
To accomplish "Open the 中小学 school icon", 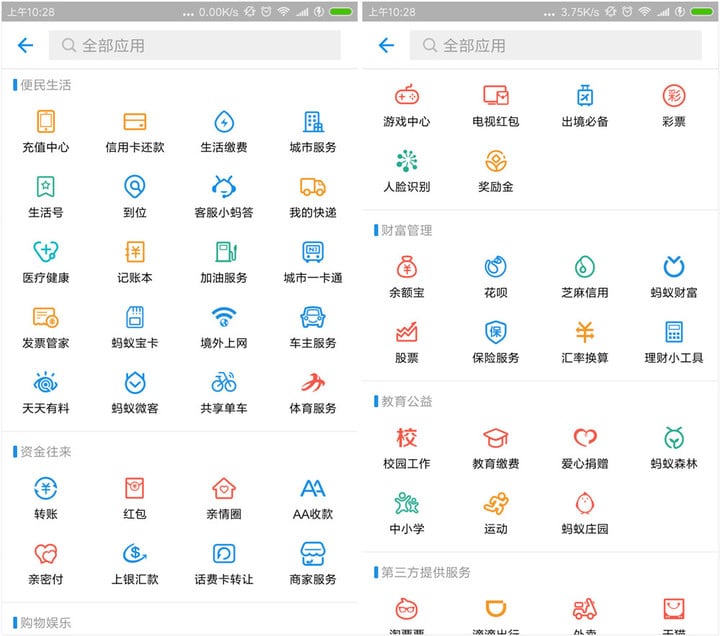I will pos(406,503).
